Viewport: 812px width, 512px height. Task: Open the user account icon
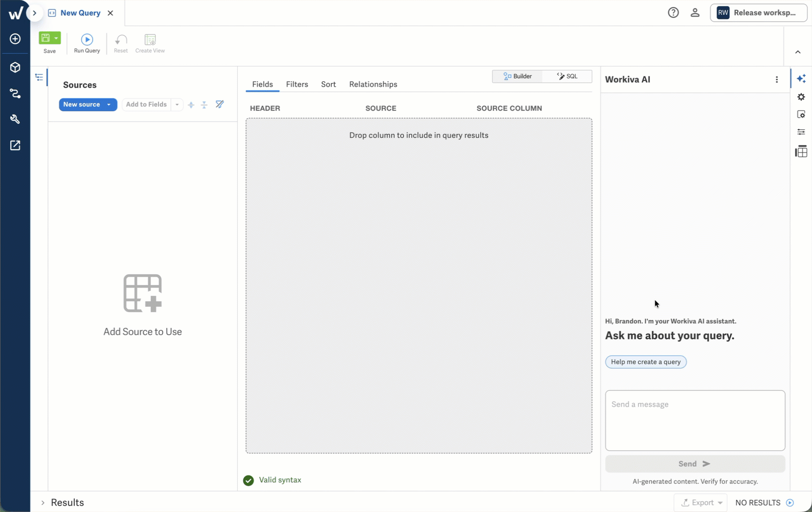point(695,13)
